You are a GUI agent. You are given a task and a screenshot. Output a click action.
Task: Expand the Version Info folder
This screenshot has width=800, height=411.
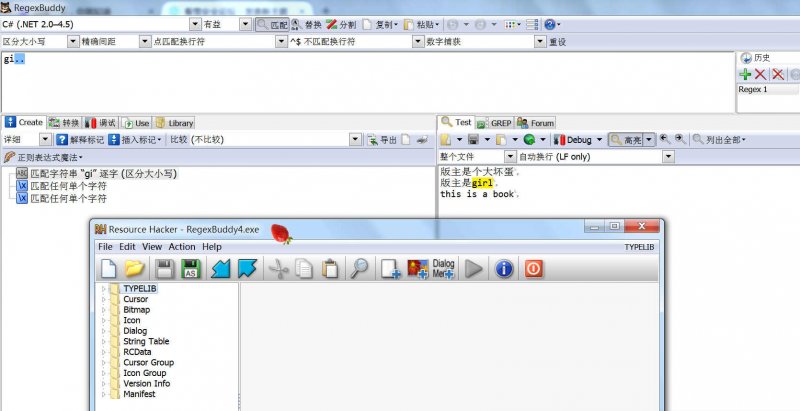[105, 383]
